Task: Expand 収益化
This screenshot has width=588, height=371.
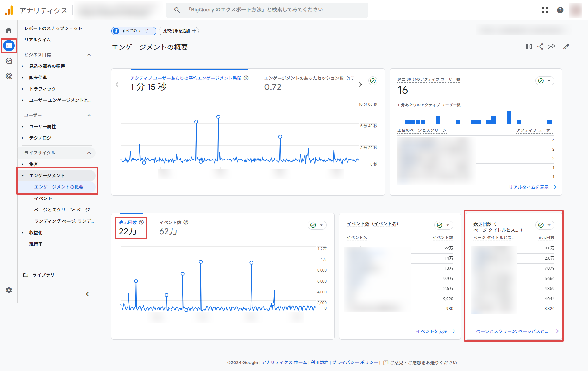Action: coord(23,233)
